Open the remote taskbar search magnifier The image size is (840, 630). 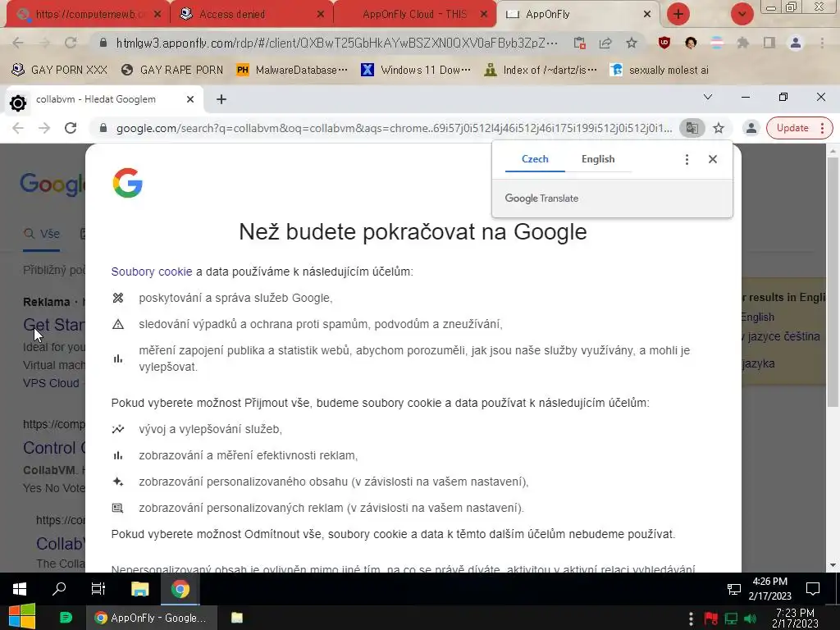(59, 589)
